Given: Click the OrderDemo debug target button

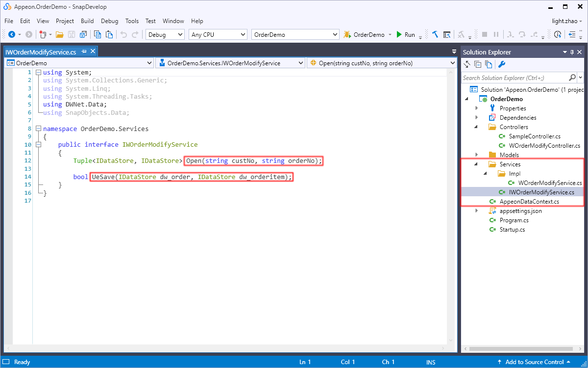Looking at the screenshot, I should coord(364,35).
